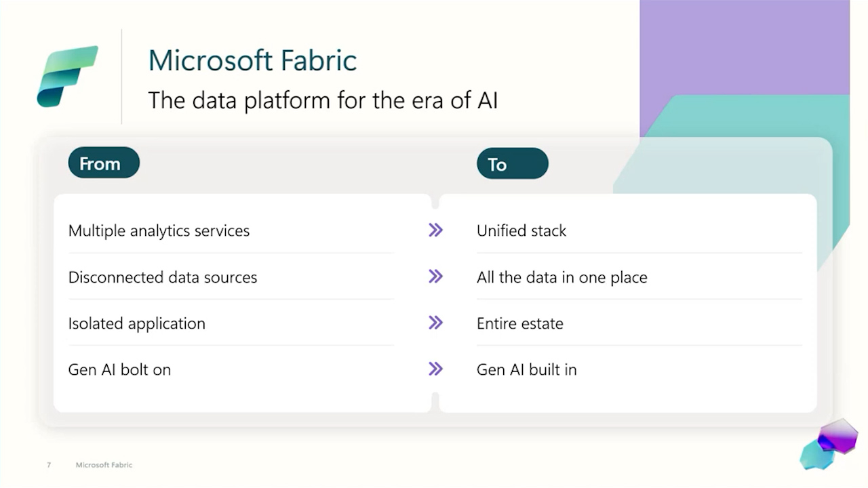Viewport: 868px width, 488px height.
Task: Click the double-chevron beside Isolated application
Action: click(x=435, y=323)
